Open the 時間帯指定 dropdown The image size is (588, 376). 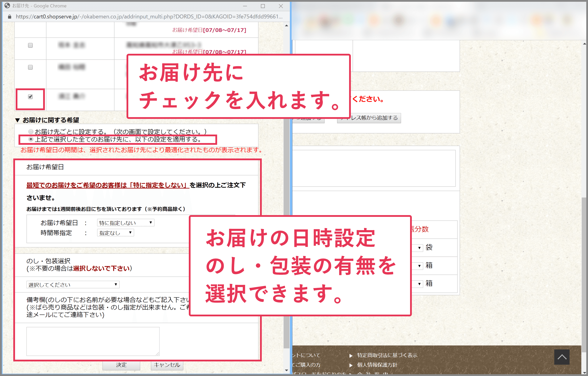click(115, 233)
